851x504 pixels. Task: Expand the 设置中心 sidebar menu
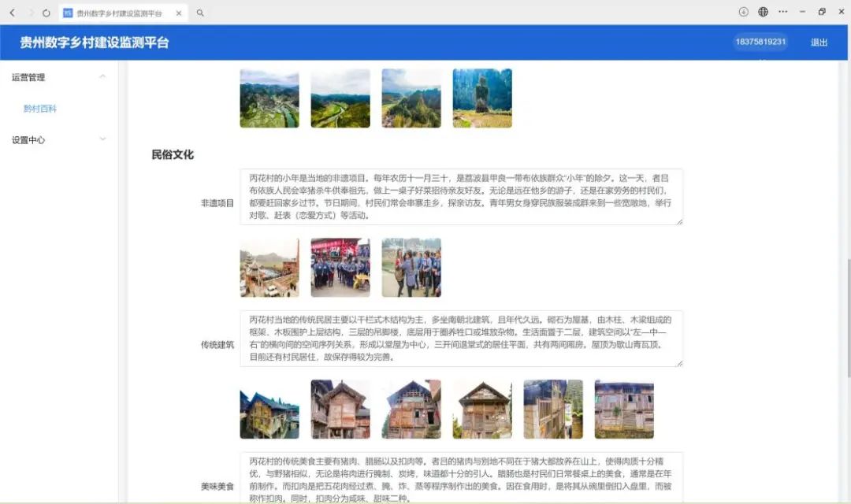click(102, 139)
